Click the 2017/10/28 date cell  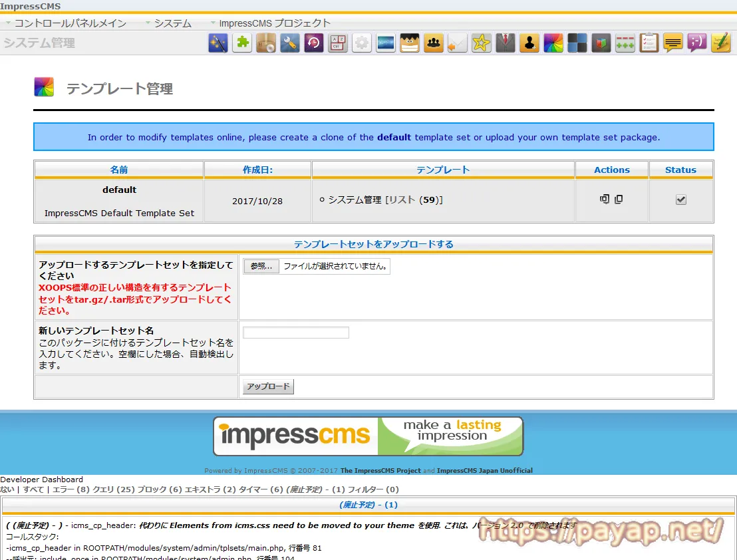pos(257,201)
